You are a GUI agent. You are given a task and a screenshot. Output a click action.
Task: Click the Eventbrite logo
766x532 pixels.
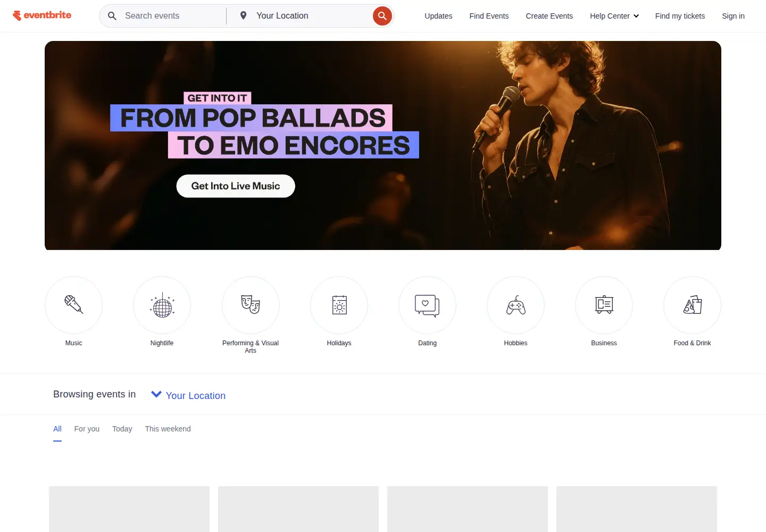42,15
